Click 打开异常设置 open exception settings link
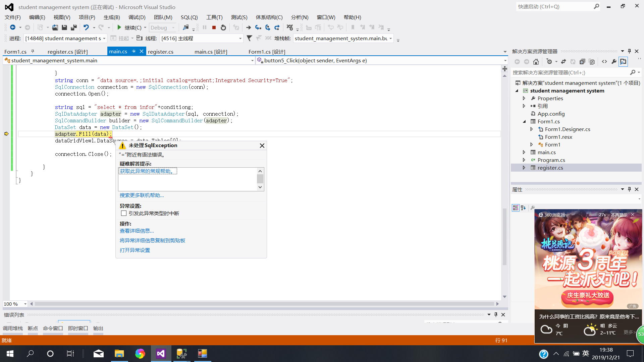 135,250
